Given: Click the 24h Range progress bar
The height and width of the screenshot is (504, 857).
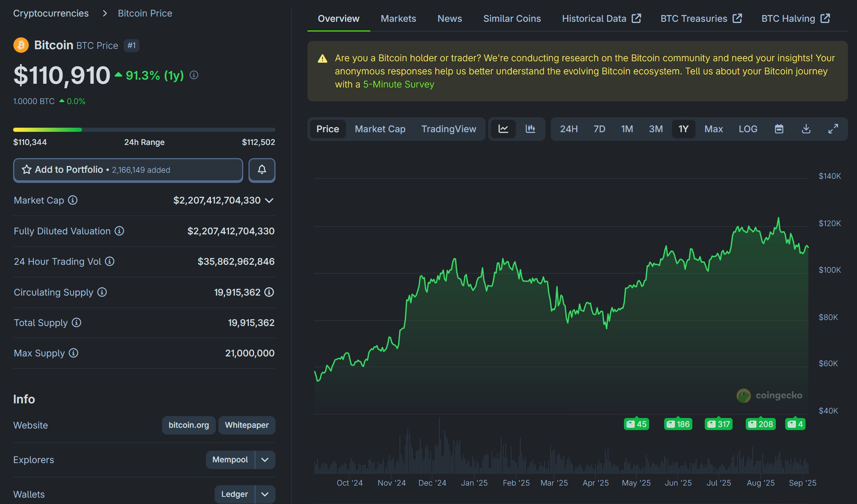Looking at the screenshot, I should pos(144,130).
